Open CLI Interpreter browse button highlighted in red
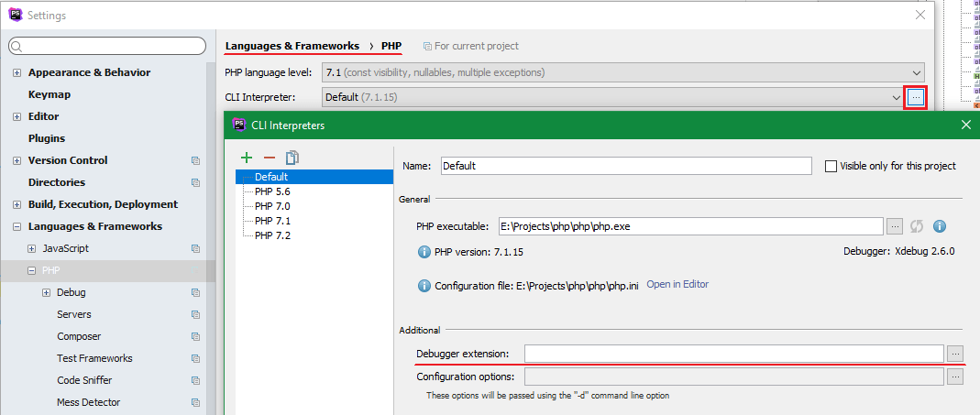 [916, 97]
